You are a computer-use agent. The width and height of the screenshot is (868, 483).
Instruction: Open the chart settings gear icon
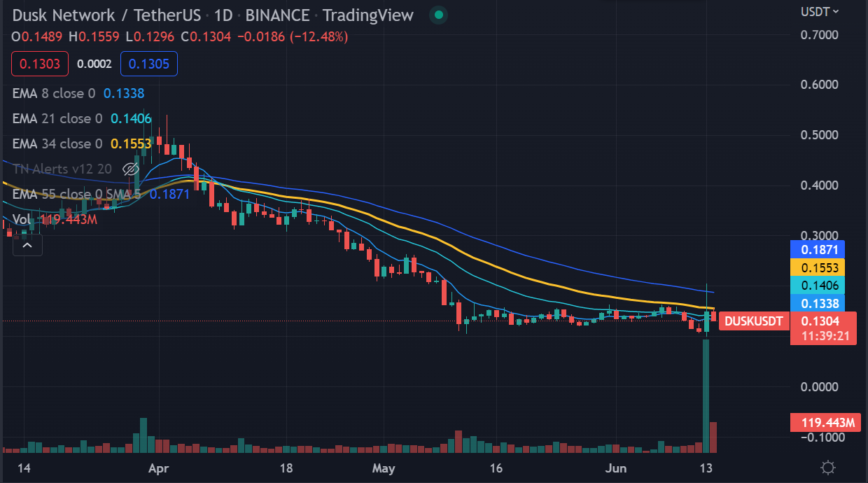click(828, 468)
